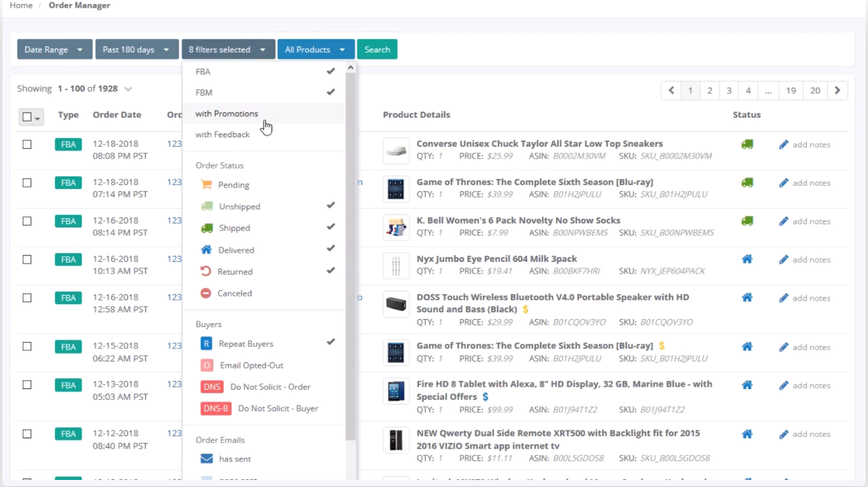Viewport: 868px width, 487px height.
Task: Check the box for the 12-12-2018 order
Action: (x=27, y=434)
